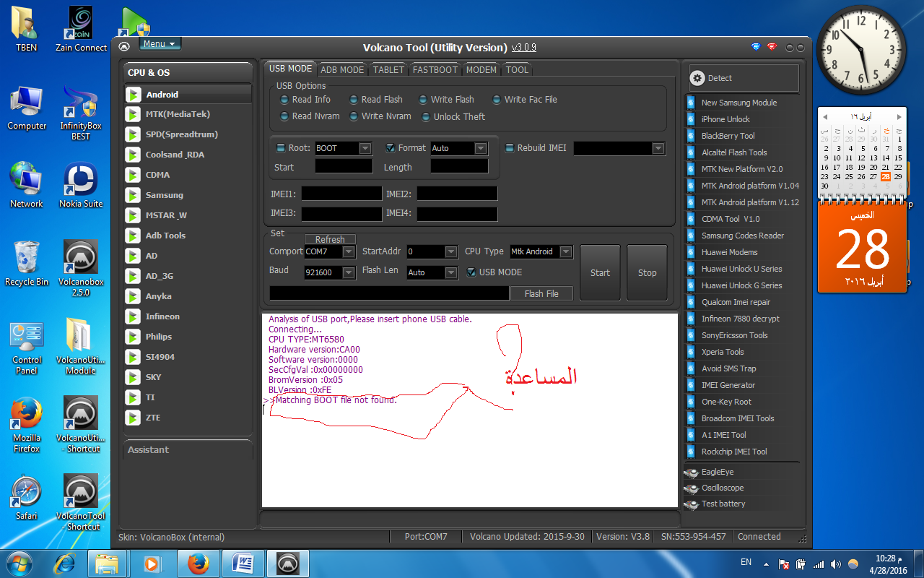Click the Oscilloscope tool icon
This screenshot has width=924, height=578.
tap(690, 488)
